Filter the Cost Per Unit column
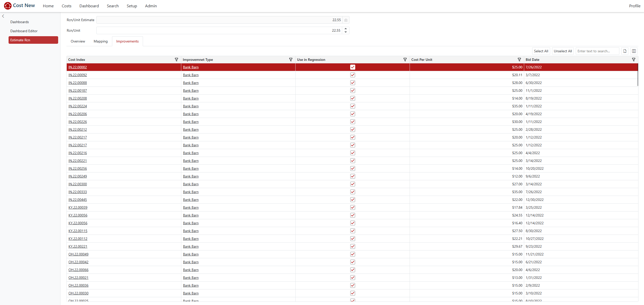 [519, 60]
